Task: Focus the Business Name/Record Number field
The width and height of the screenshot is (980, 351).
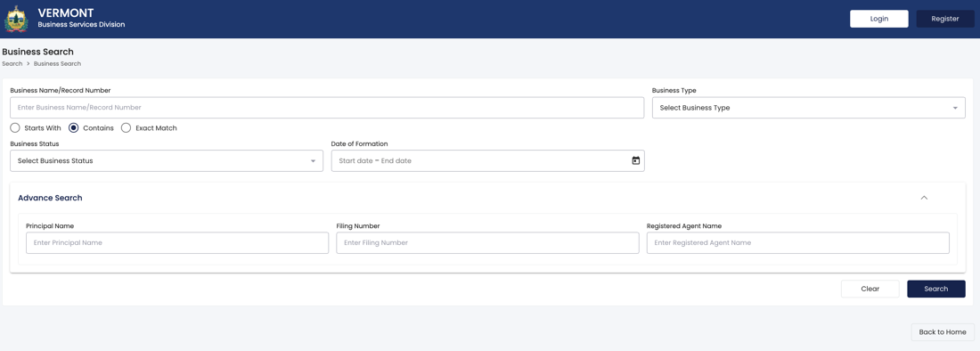Action: pos(327,108)
